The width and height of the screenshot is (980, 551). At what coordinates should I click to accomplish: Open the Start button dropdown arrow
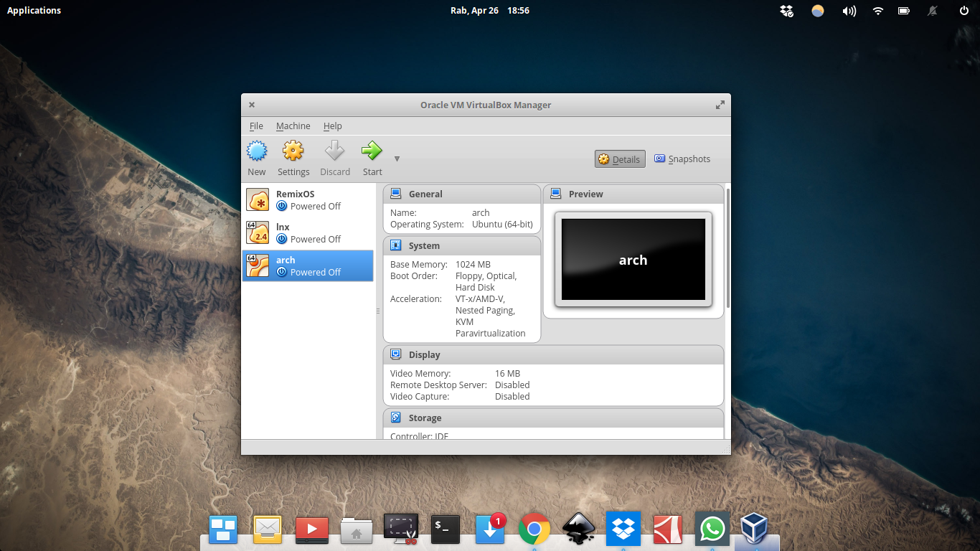coord(397,159)
